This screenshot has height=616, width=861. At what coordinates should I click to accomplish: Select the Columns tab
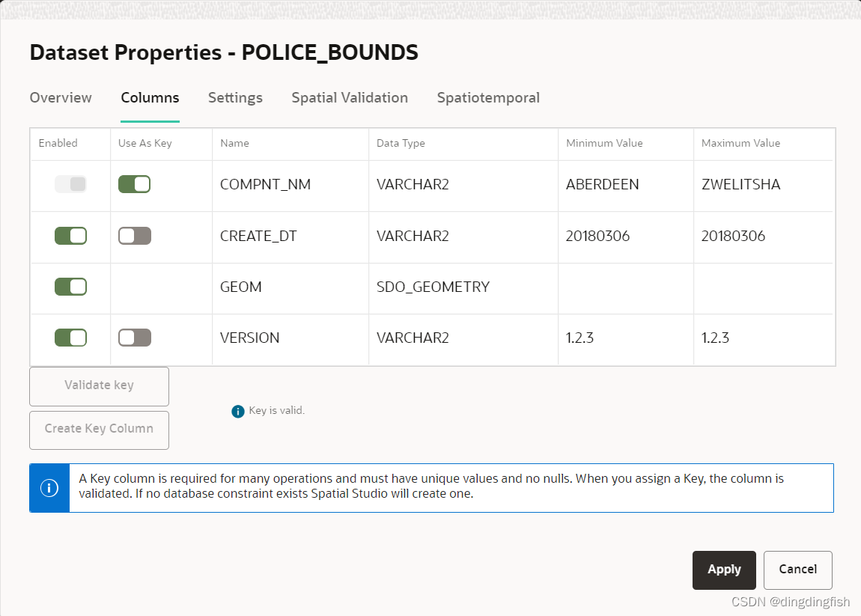(150, 98)
